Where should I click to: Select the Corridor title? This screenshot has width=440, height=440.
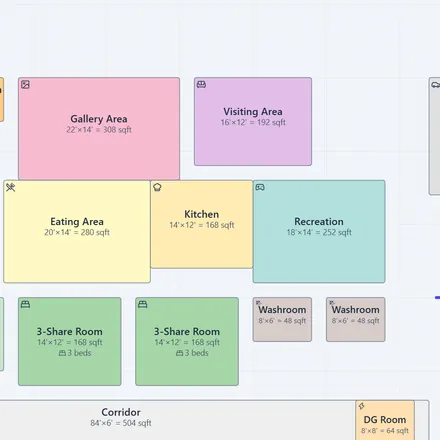[121, 412]
